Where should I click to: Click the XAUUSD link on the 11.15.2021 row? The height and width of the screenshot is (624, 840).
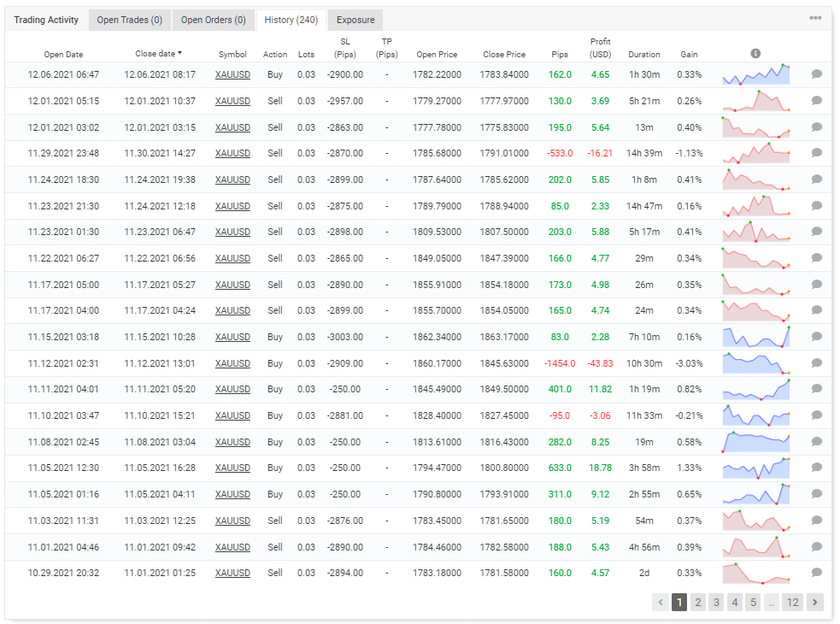tap(232, 337)
